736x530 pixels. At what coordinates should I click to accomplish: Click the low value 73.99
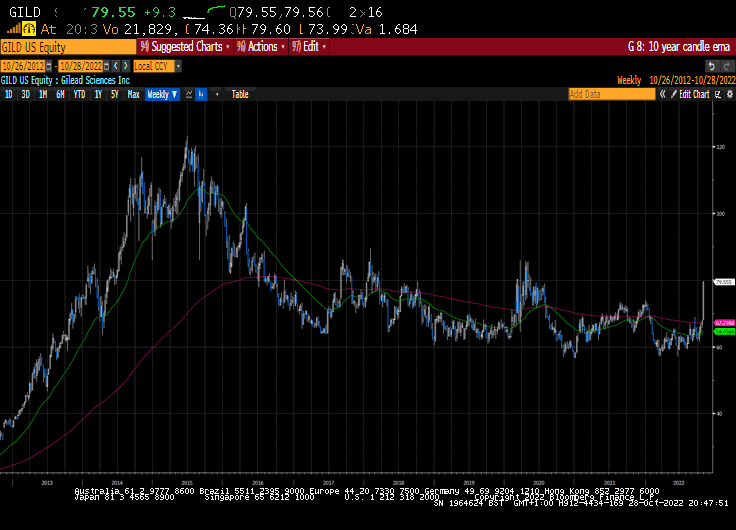tap(328, 29)
